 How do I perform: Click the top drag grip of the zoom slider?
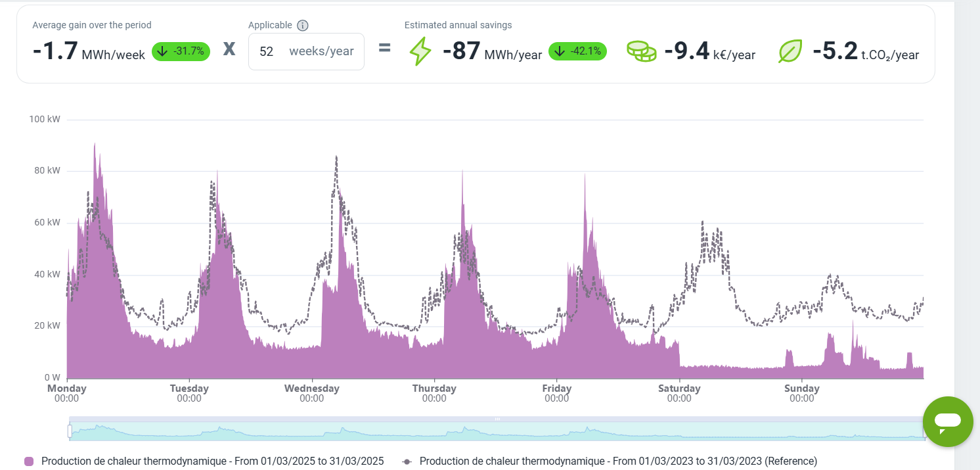coord(497,419)
